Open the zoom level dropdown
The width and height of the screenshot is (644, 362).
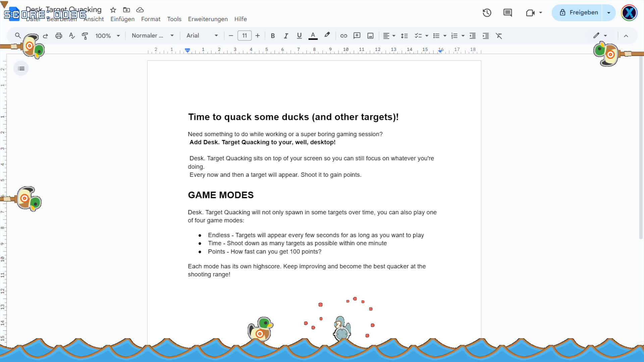[107, 36]
